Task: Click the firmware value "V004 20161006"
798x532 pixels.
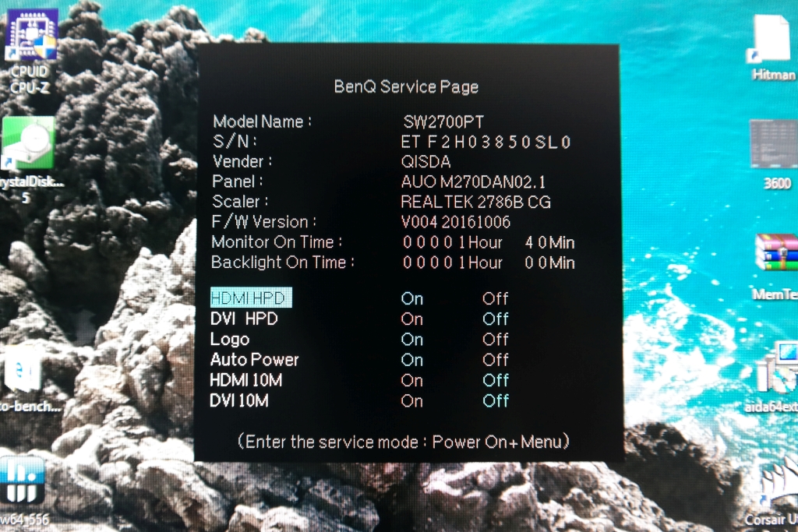Action: point(455,222)
